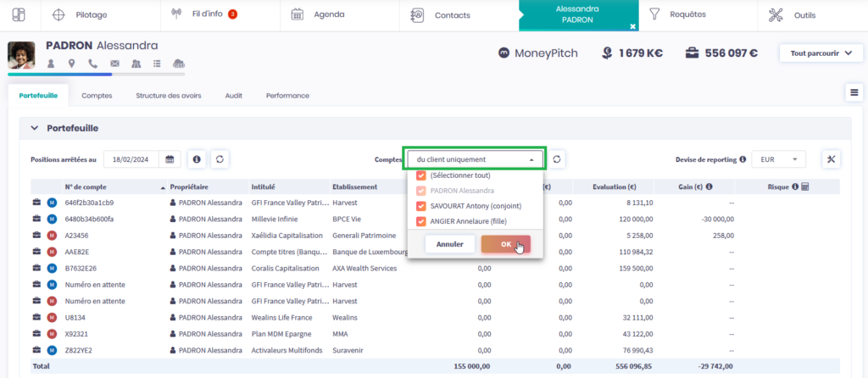Switch to the Structure des avoirs tab
The height and width of the screenshot is (378, 868).
click(169, 96)
